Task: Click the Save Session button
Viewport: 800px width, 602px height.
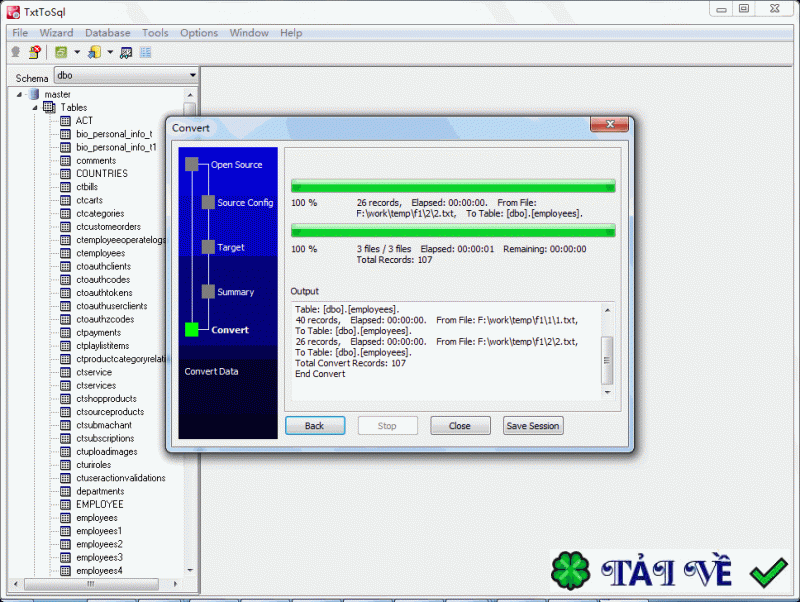Action: (x=533, y=425)
